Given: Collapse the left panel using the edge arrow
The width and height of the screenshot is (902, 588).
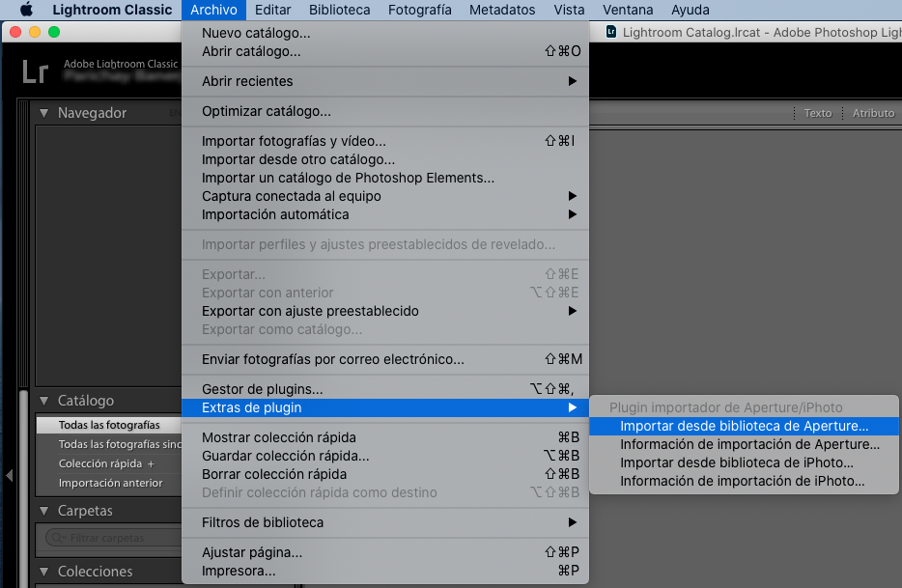Looking at the screenshot, I should [x=10, y=475].
